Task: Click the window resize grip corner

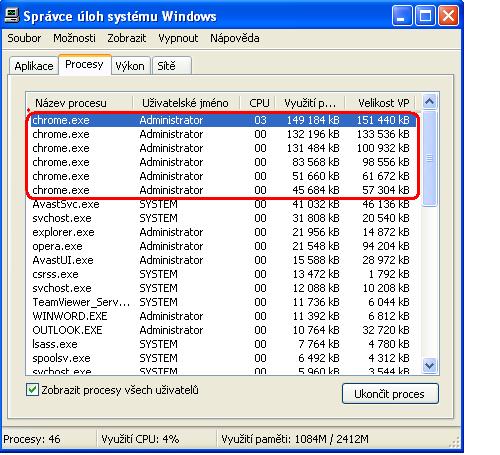Action: [455, 443]
